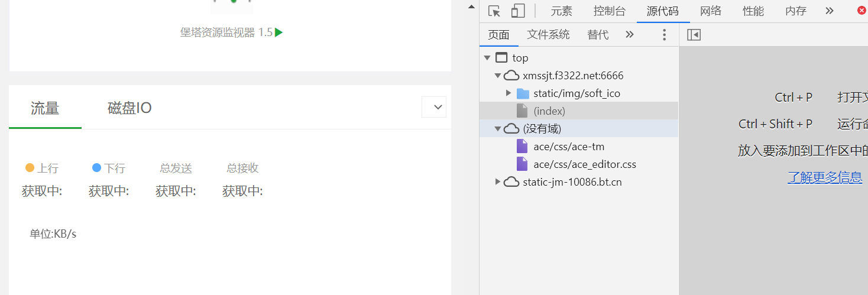The image size is (868, 295).
Task: Click the cloud icon beside static-jm-10086.bt.cn
Action: pyautogui.click(x=511, y=182)
